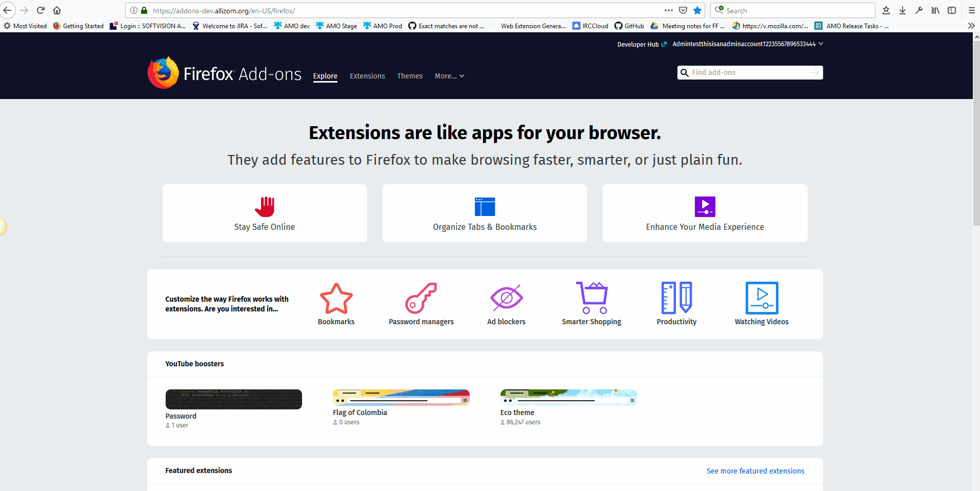Open the Library icon in toolbar
This screenshot has width=980, height=491.
[x=935, y=10]
